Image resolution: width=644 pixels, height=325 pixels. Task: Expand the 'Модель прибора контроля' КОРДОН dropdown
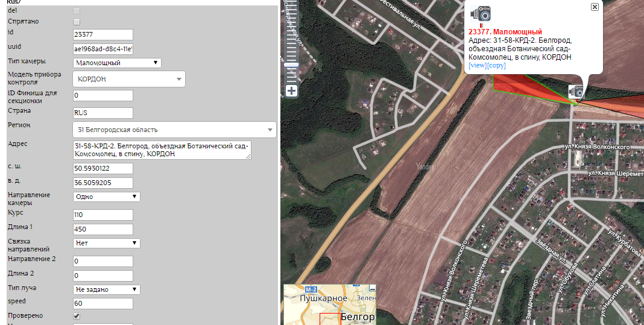pyautogui.click(x=128, y=79)
